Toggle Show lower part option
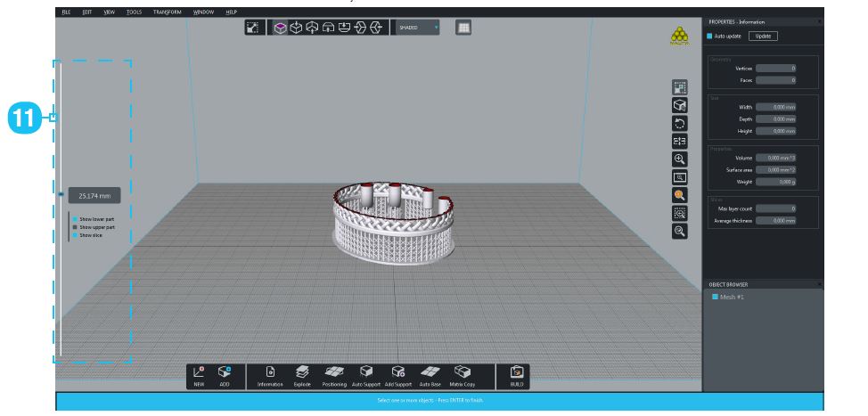The height and width of the screenshot is (416, 868). pos(76,218)
